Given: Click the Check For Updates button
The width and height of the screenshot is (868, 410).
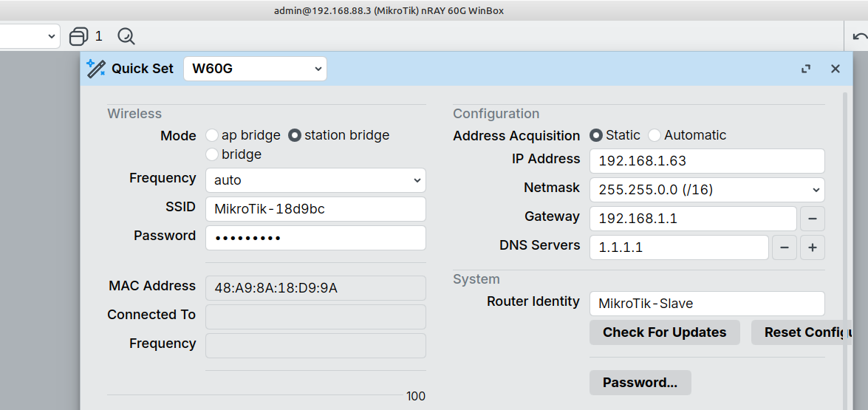Looking at the screenshot, I should tap(664, 332).
